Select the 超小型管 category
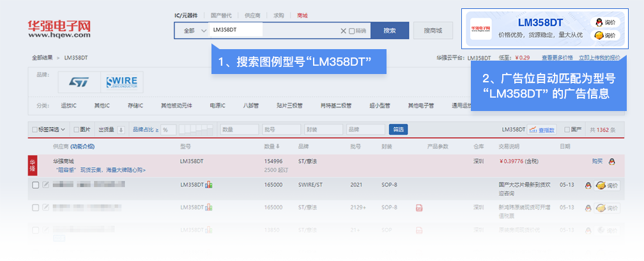 [379, 106]
